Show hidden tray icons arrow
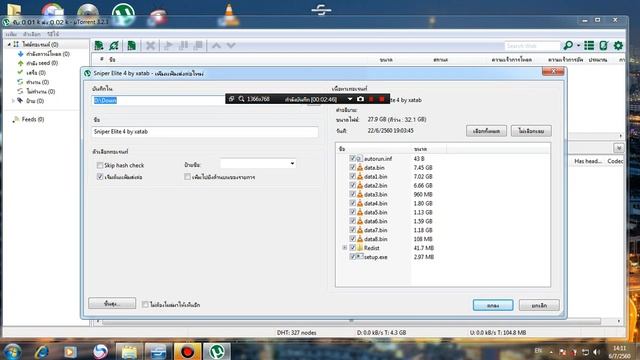Image resolution: width=640 pixels, height=360 pixels. click(x=551, y=352)
